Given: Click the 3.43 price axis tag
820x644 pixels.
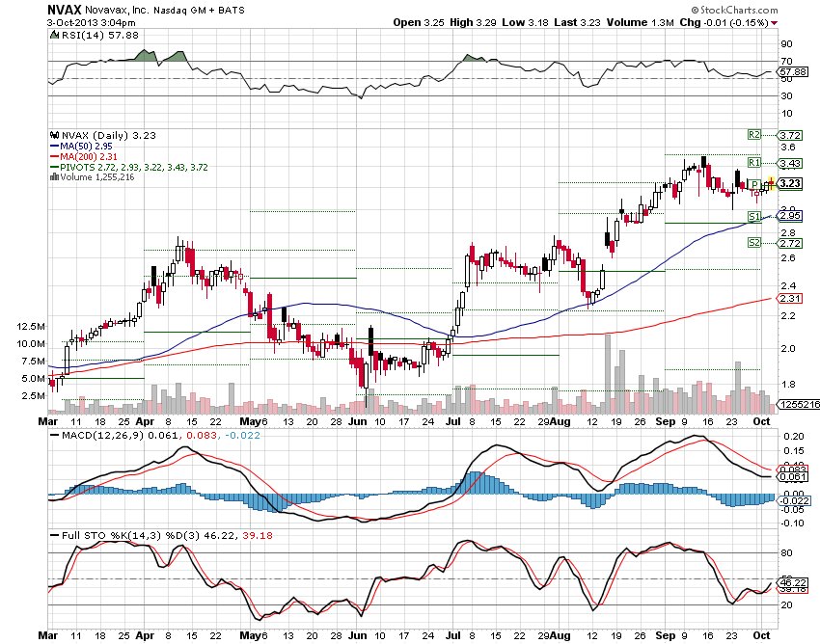Looking at the screenshot, I should tap(790, 164).
